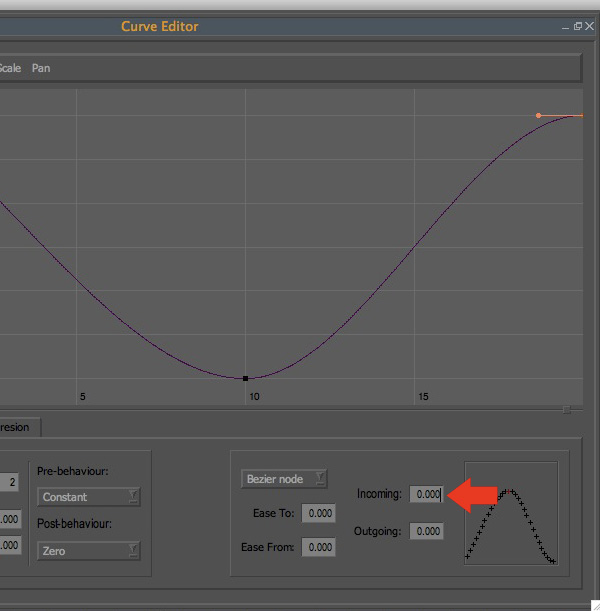
Task: Click the Ease From value field
Action: [318, 547]
